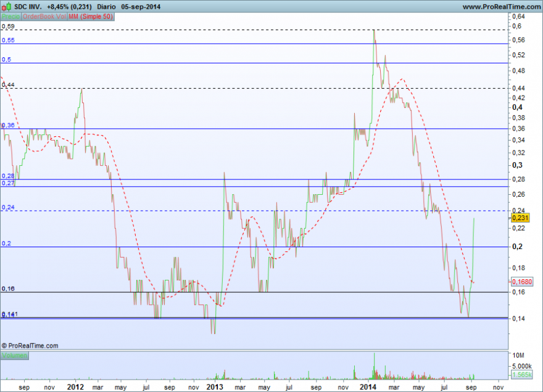Click the bold 0,3 price axis value
Viewport: 543px width, 392px height.
pos(517,165)
